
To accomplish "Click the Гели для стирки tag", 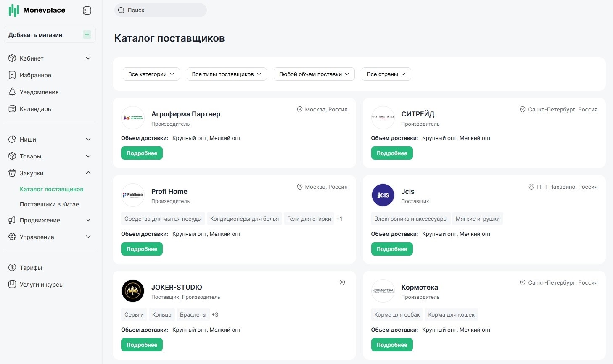I will tap(309, 219).
